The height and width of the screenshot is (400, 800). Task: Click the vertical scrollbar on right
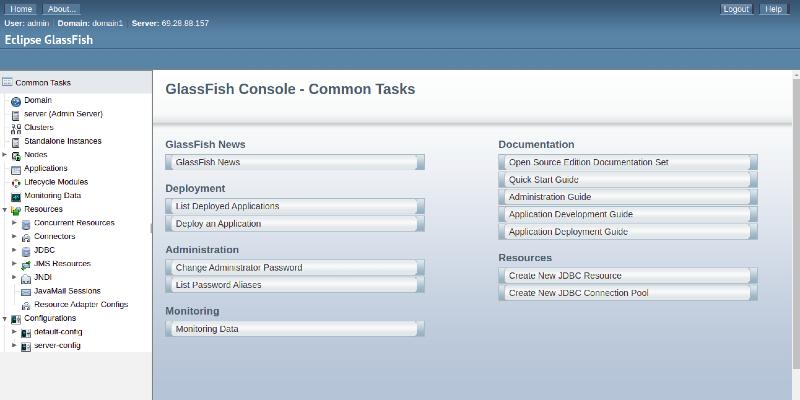[x=796, y=224]
